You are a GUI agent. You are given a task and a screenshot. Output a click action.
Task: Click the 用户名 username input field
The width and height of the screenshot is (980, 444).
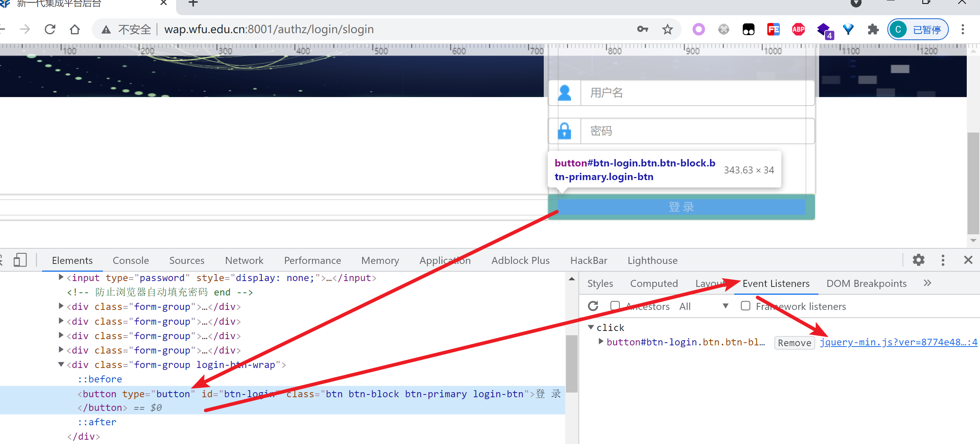(x=696, y=93)
